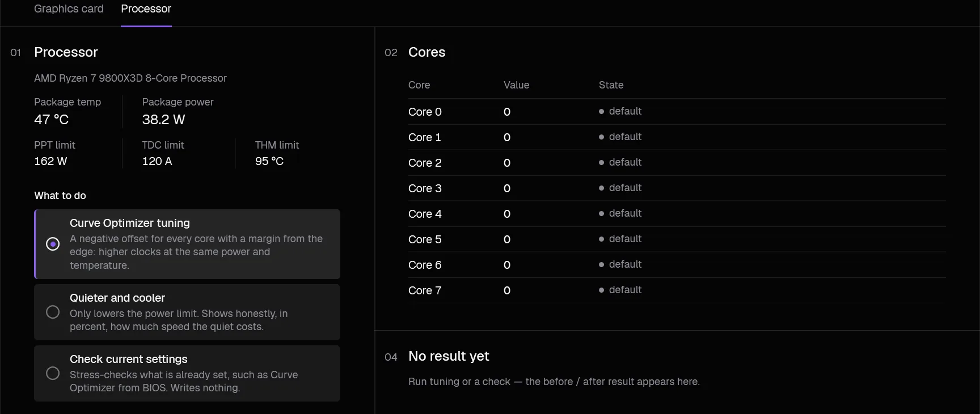This screenshot has width=980, height=414.
Task: Switch to the Graphics card tab
Action: pyautogui.click(x=69, y=9)
